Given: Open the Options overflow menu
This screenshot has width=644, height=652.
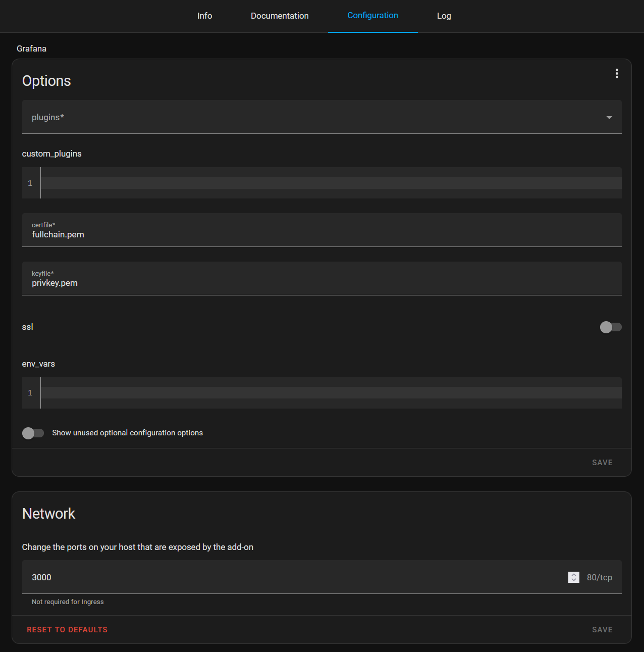Looking at the screenshot, I should coord(617,73).
